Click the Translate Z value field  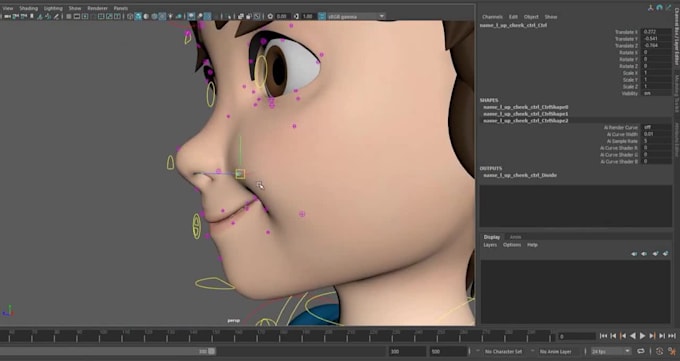[657, 45]
